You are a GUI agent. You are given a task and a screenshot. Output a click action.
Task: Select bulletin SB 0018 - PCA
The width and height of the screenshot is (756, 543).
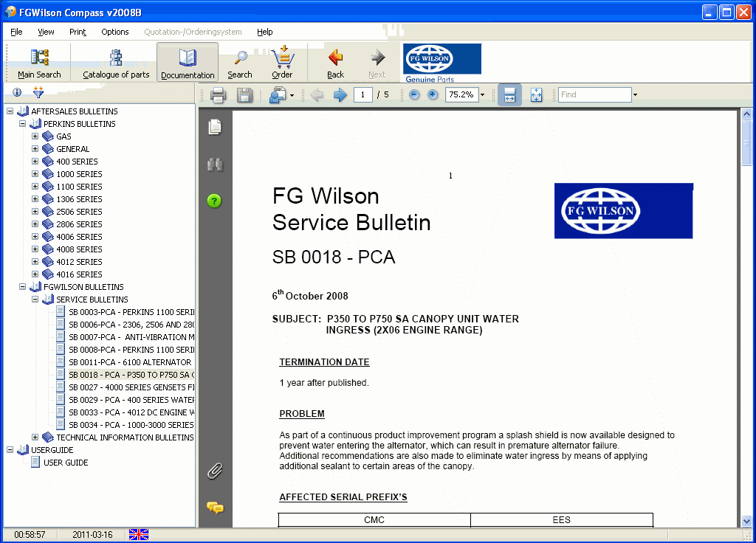(131, 374)
